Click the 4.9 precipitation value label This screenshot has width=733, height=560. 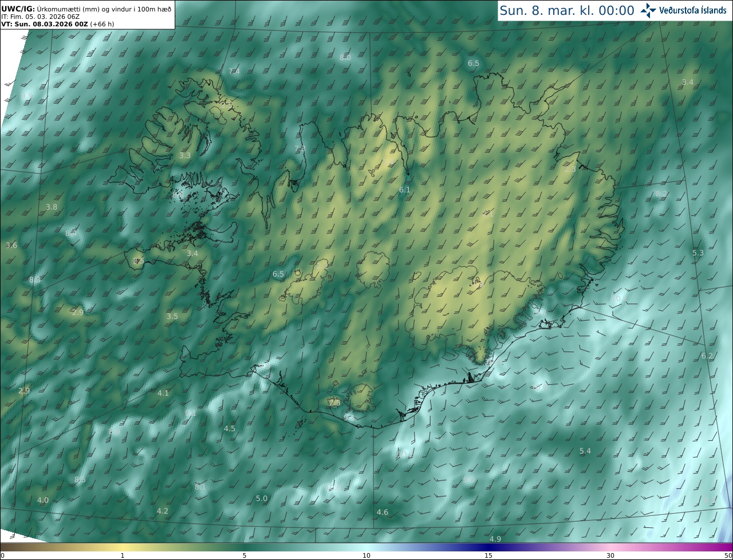(495, 539)
